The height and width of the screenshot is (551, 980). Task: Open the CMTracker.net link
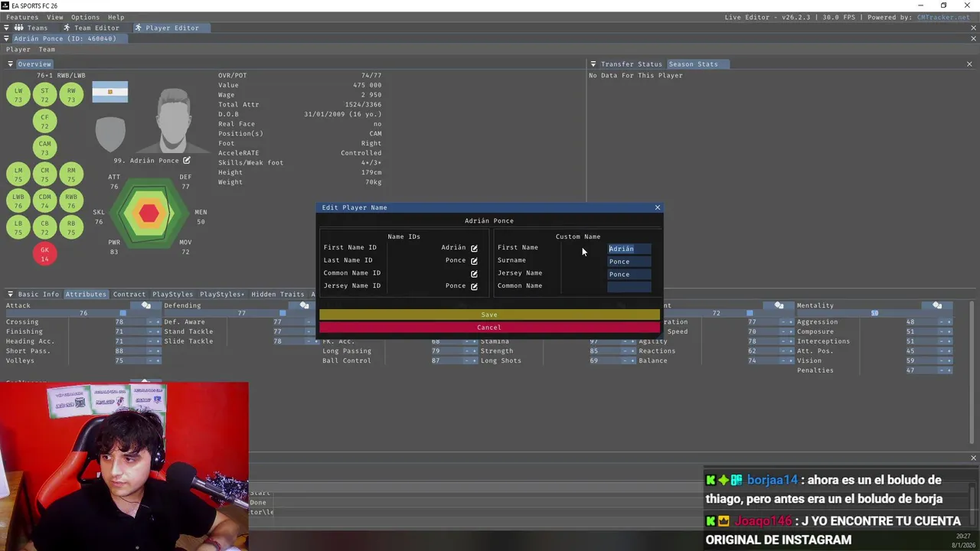click(x=942, y=17)
